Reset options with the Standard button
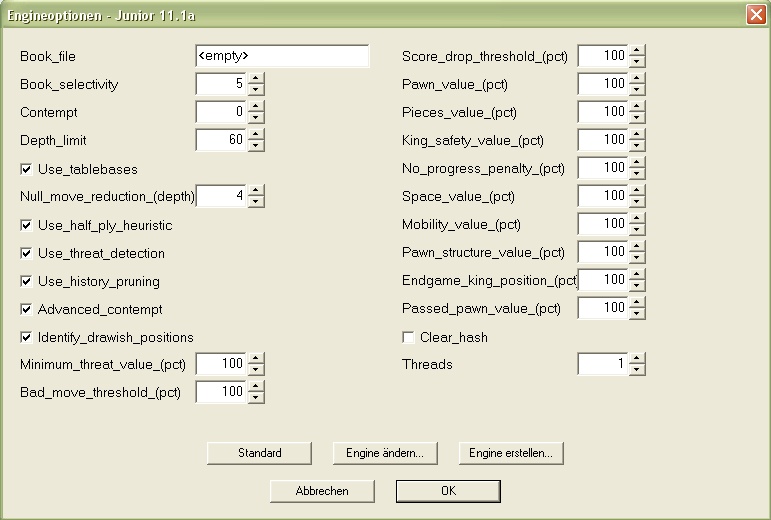The image size is (771, 520). tap(260, 453)
